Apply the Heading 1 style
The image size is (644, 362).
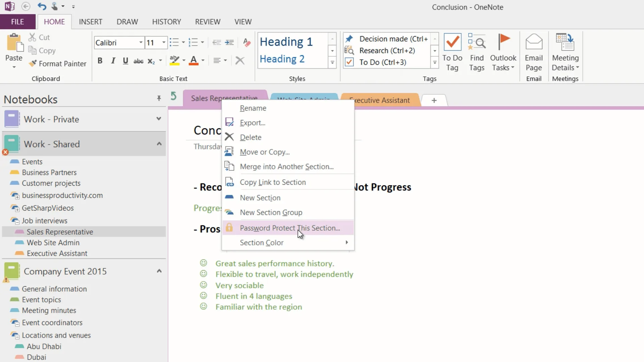click(286, 42)
